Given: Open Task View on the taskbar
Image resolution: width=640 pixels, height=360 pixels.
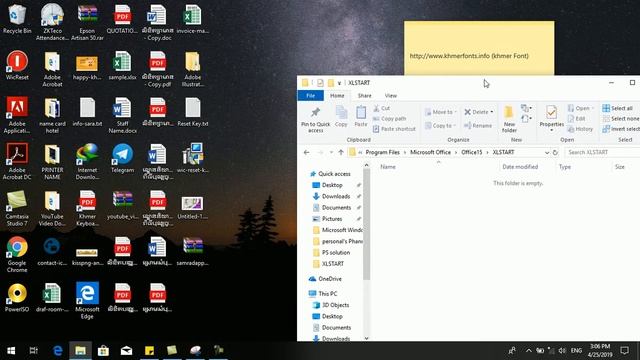Looking at the screenshot, I should [x=34, y=351].
